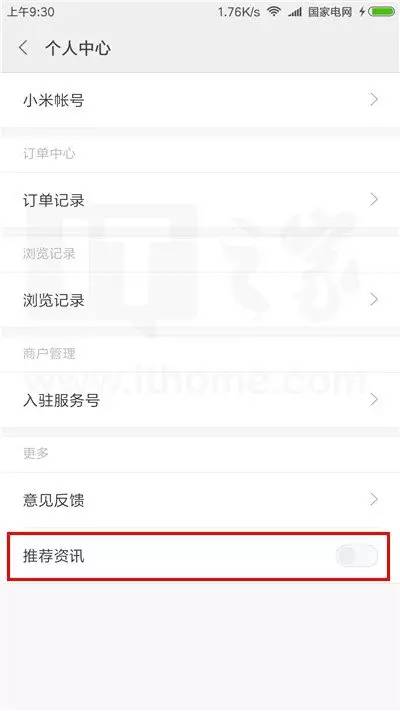This screenshot has width=400, height=711.
Task: Open chevron beside 浏览记录
Action: tap(374, 299)
